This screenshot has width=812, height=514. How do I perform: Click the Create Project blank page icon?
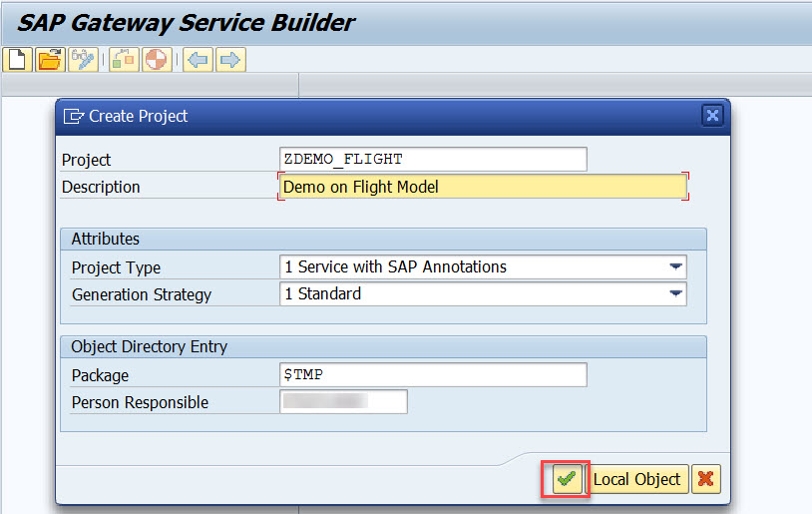point(17,60)
